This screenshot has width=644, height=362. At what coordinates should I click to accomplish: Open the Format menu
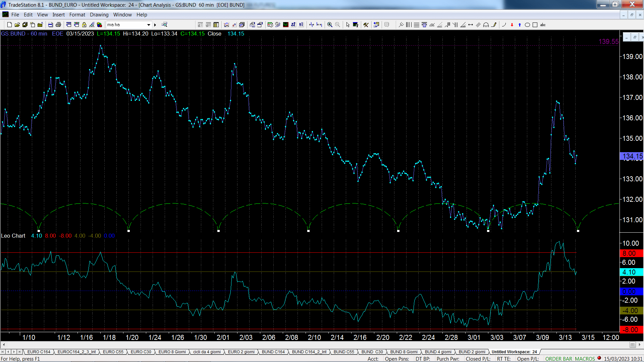tap(77, 15)
